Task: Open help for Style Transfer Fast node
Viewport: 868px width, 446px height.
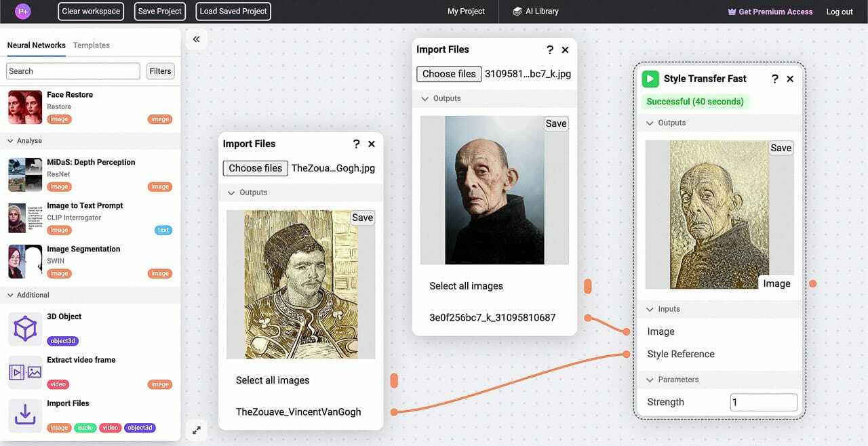Action: pyautogui.click(x=774, y=79)
